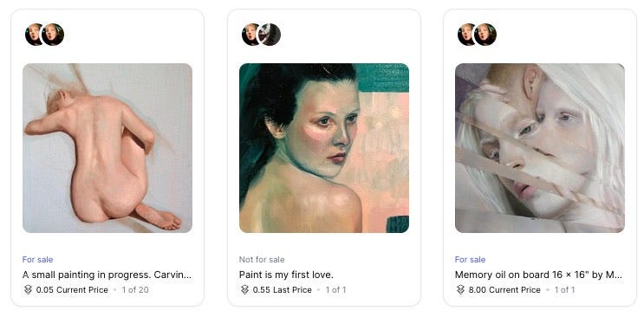This screenshot has width=644, height=317.
Task: Click the currency icon beside 0.55 Last Price
Action: click(244, 290)
